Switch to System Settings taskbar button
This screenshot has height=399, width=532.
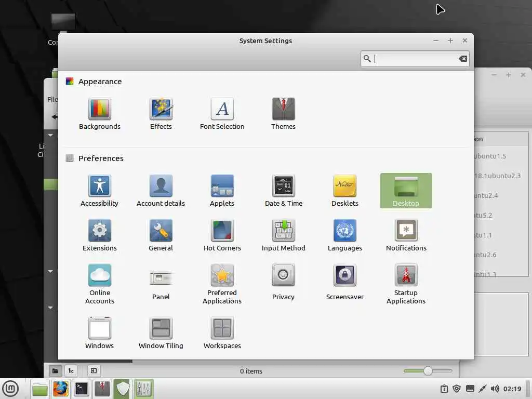point(143,389)
